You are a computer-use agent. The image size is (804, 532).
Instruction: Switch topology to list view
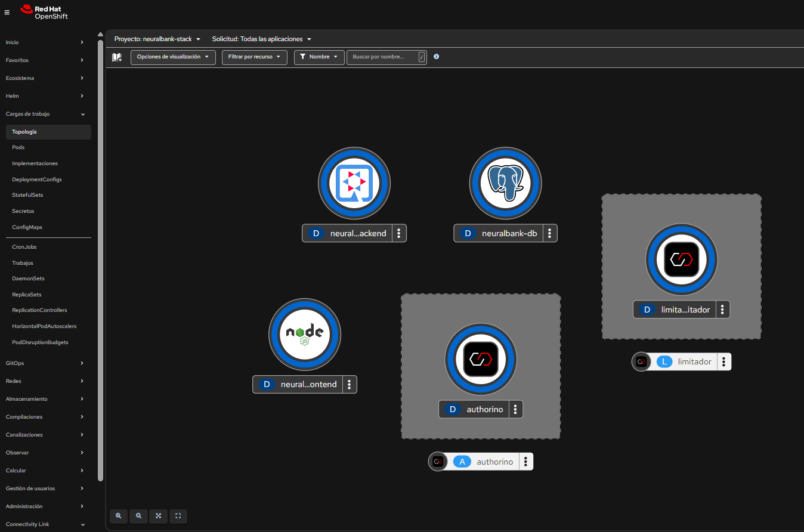(x=117, y=57)
